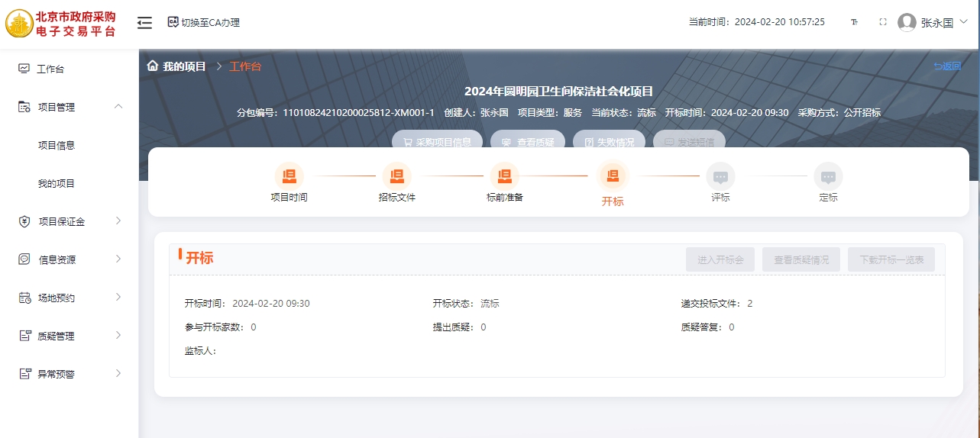Click the current time 2024-02-20 10:57:25
Image resolution: width=980 pixels, height=438 pixels.
pyautogui.click(x=780, y=22)
